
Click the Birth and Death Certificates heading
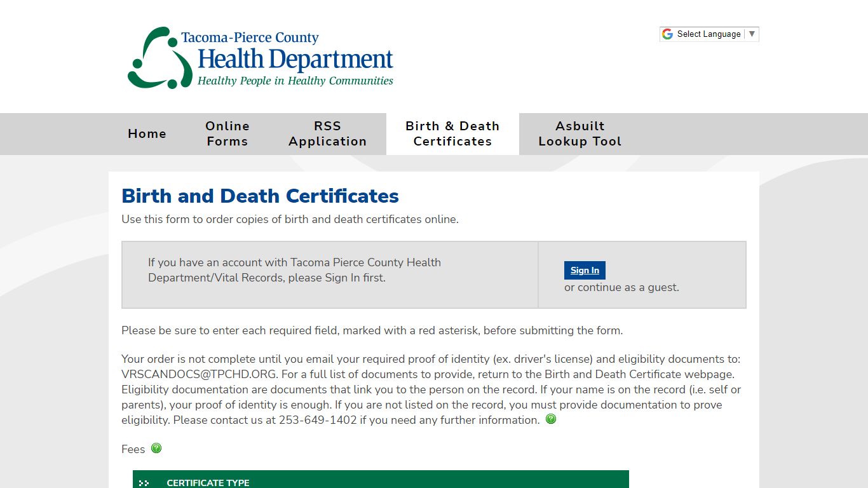click(260, 196)
